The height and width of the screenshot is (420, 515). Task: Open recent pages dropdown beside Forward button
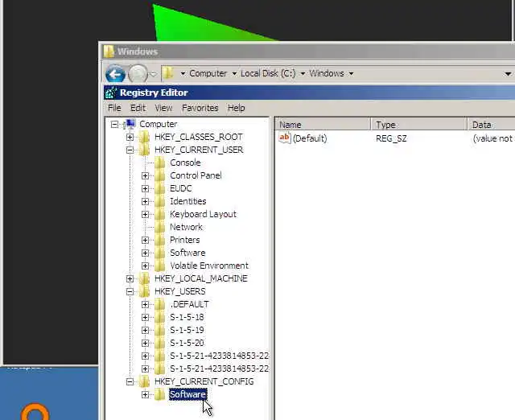pos(154,75)
